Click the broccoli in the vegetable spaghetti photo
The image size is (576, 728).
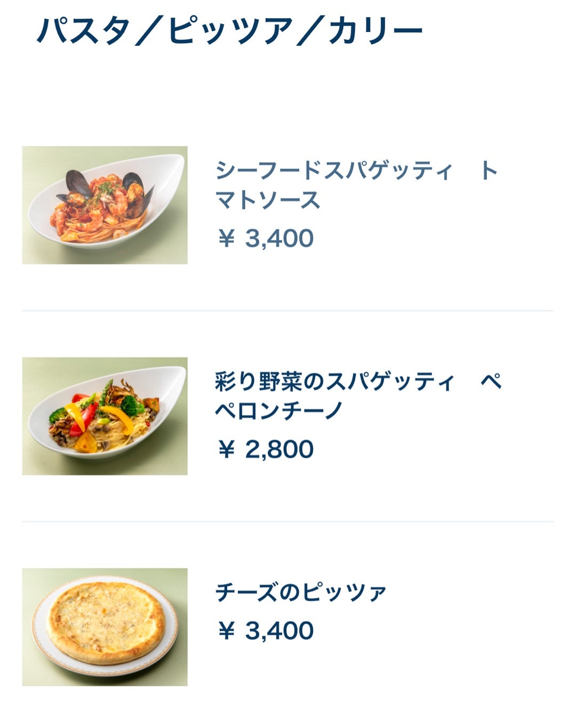[129, 406]
